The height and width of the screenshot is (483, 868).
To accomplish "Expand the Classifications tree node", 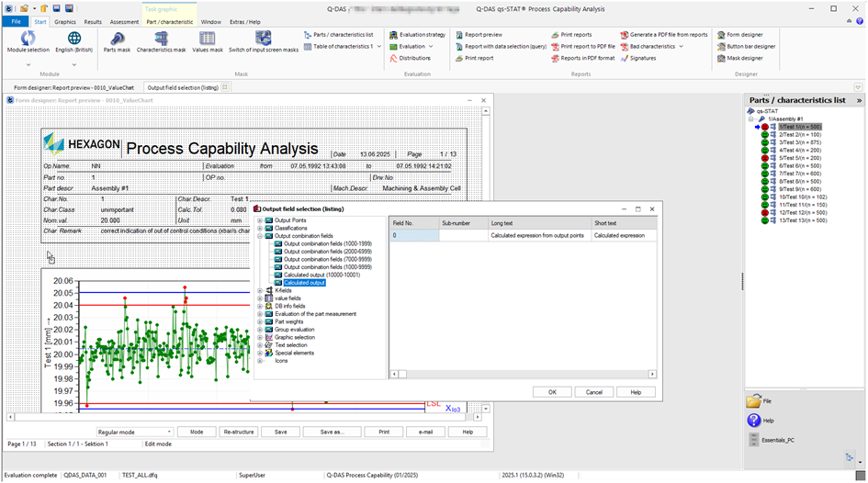I will 260,228.
